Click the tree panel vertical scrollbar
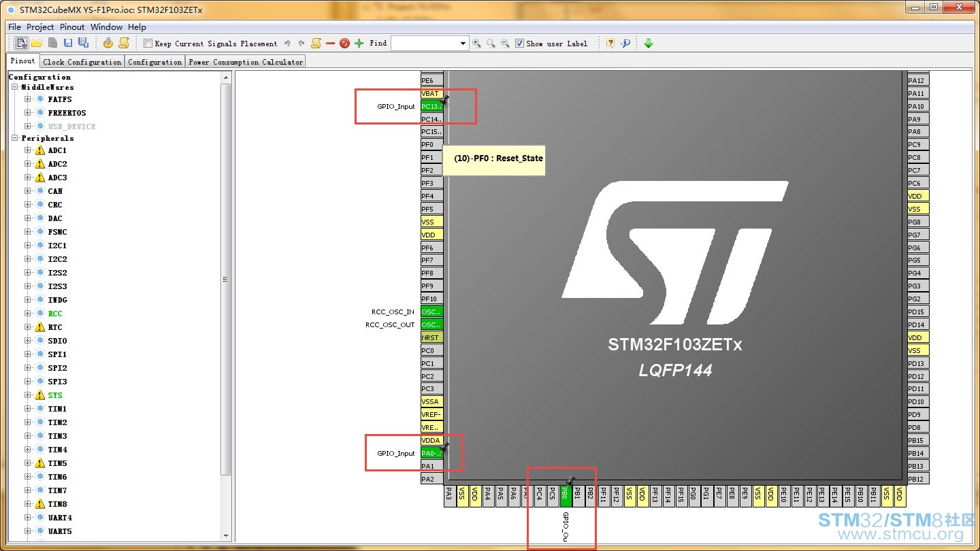Image resolution: width=980 pixels, height=551 pixels. 227,279
